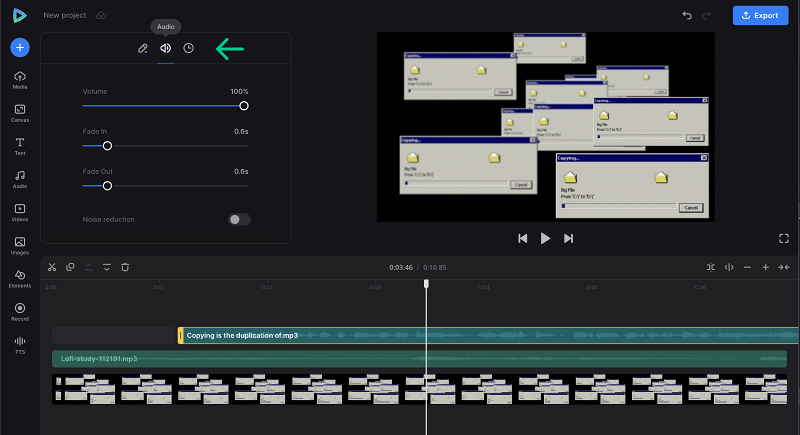
Task: Zoom out the timeline with minus
Action: (747, 267)
